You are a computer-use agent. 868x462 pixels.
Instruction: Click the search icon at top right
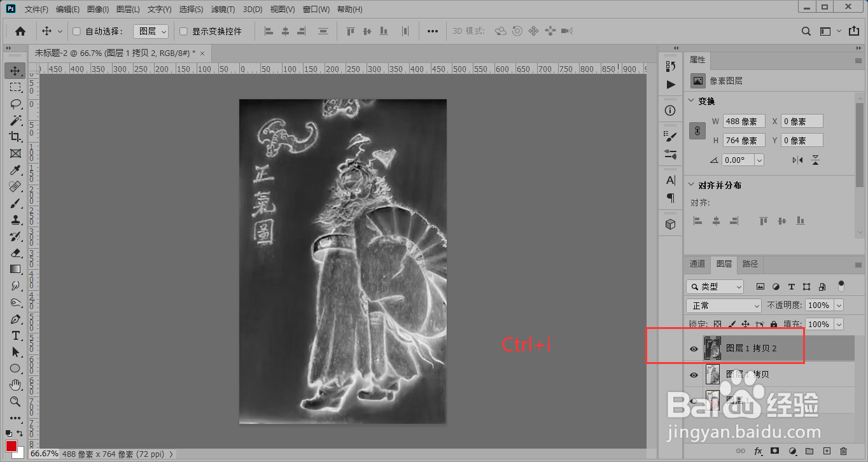(806, 31)
